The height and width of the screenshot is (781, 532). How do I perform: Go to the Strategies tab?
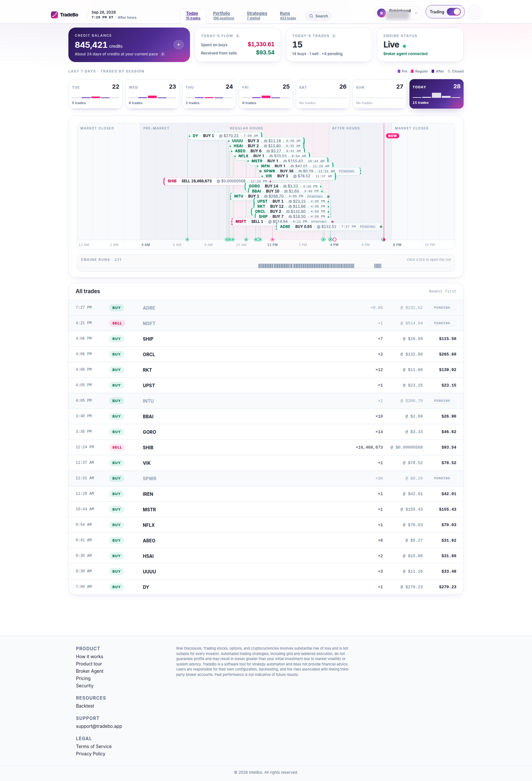[x=257, y=15]
